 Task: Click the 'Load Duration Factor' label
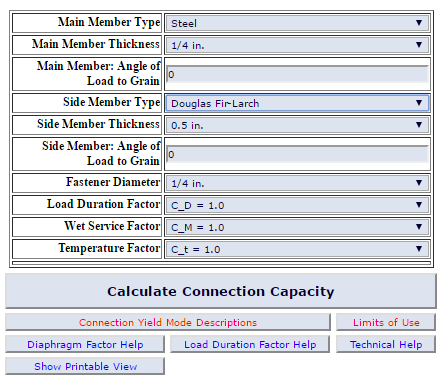tap(104, 204)
